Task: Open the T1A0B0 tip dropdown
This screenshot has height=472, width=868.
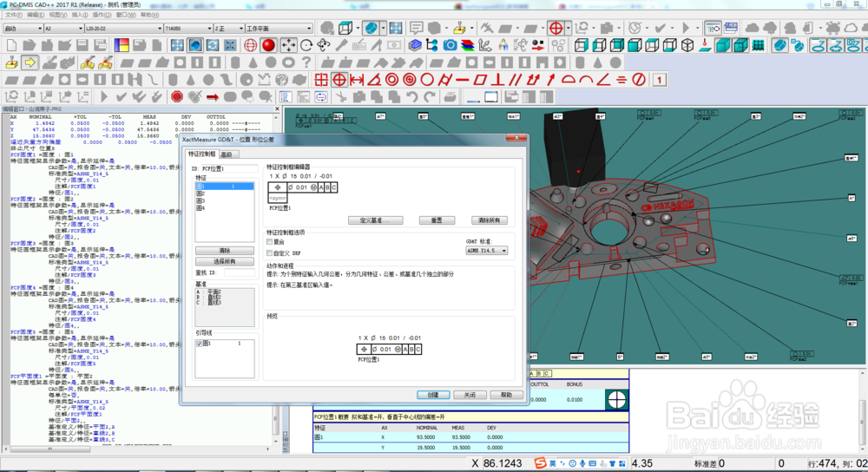Action: tap(188, 29)
